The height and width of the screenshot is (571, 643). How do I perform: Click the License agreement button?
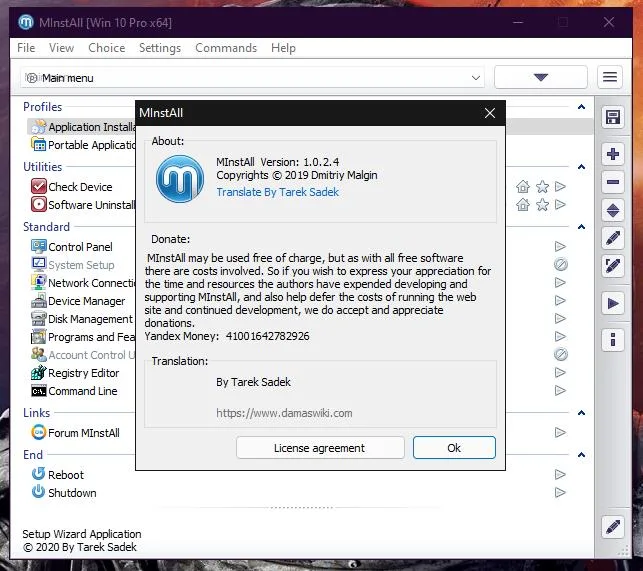coord(320,448)
